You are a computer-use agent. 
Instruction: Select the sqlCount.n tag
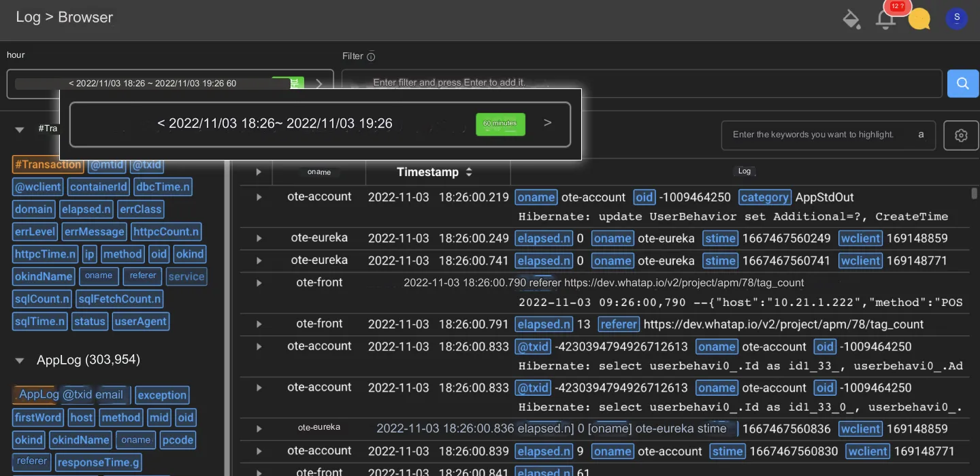click(42, 299)
